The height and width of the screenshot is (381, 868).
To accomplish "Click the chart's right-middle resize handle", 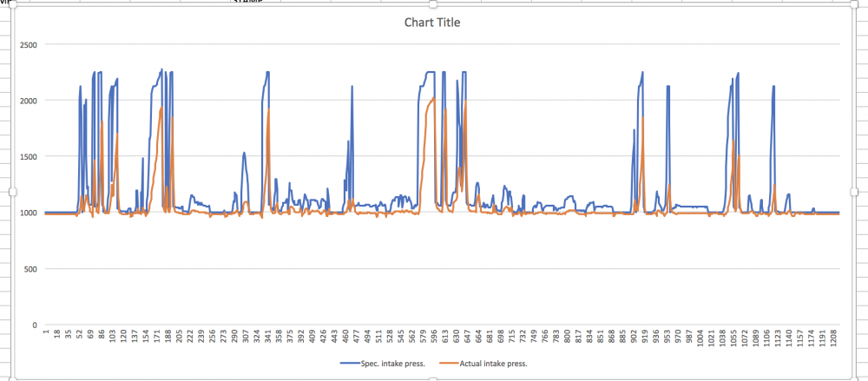I will 853,192.
